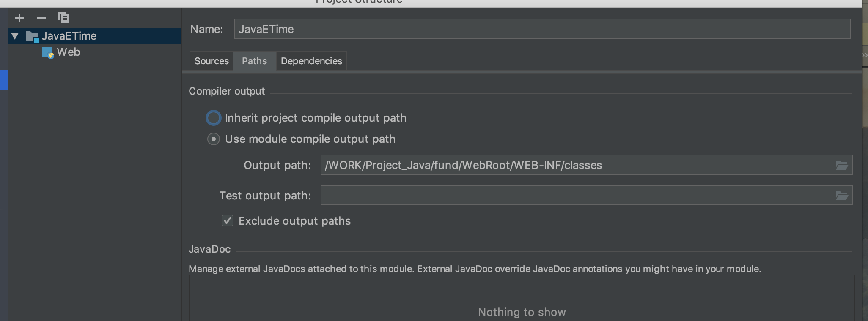Click the Web facet icon
The image size is (868, 321).
[x=48, y=53]
